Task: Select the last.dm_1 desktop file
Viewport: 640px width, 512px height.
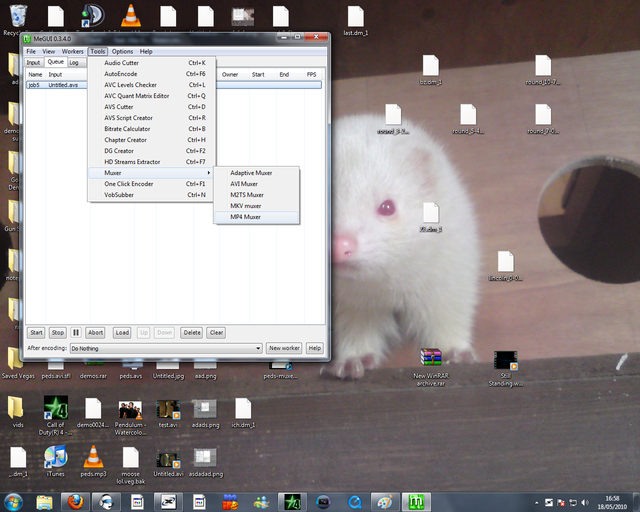Action: tap(356, 21)
